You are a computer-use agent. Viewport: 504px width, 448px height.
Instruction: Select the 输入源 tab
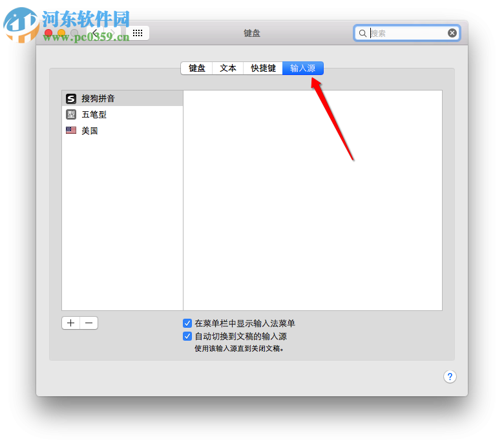click(303, 68)
